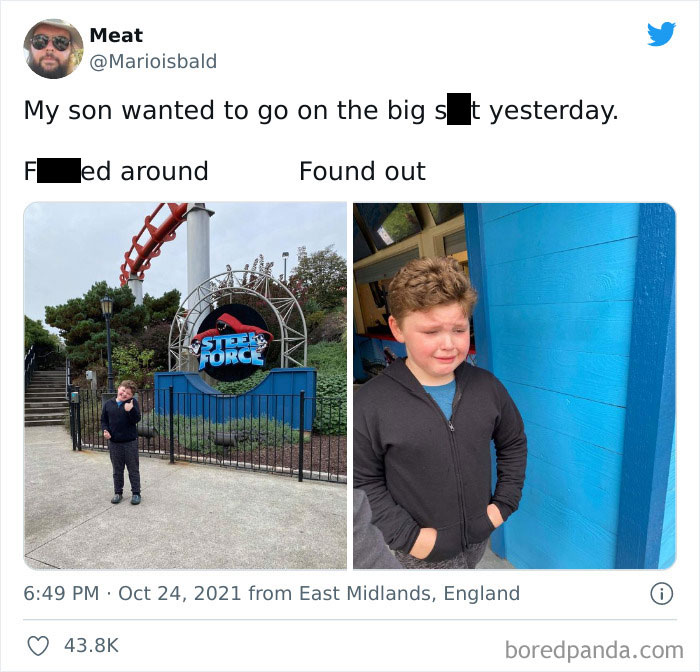Open the Meat profile avatar
The image size is (700, 672).
[x=53, y=49]
